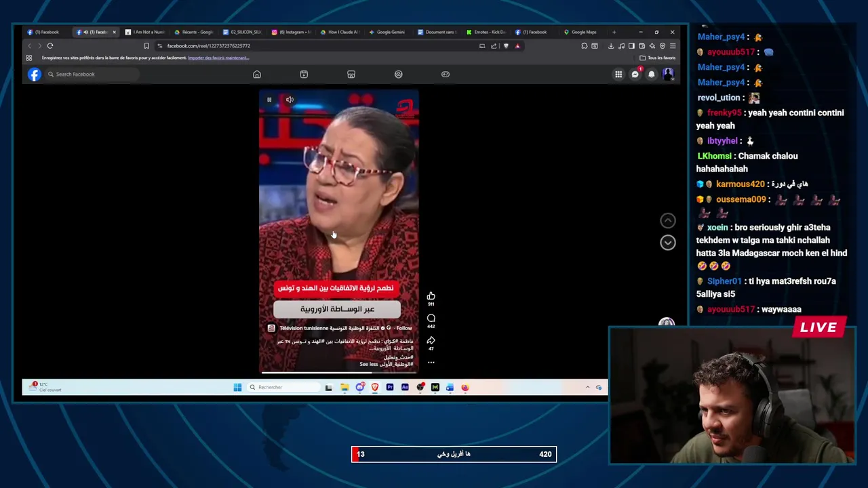Viewport: 868px width, 488px height.
Task: Open Facebook Home icon
Action: 257,75
